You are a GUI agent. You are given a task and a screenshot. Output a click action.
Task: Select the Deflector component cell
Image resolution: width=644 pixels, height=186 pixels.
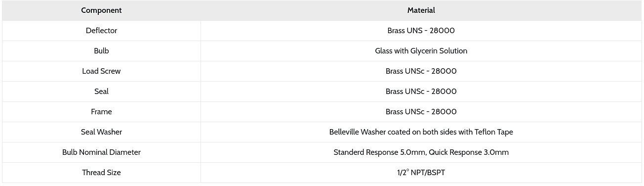(101, 31)
